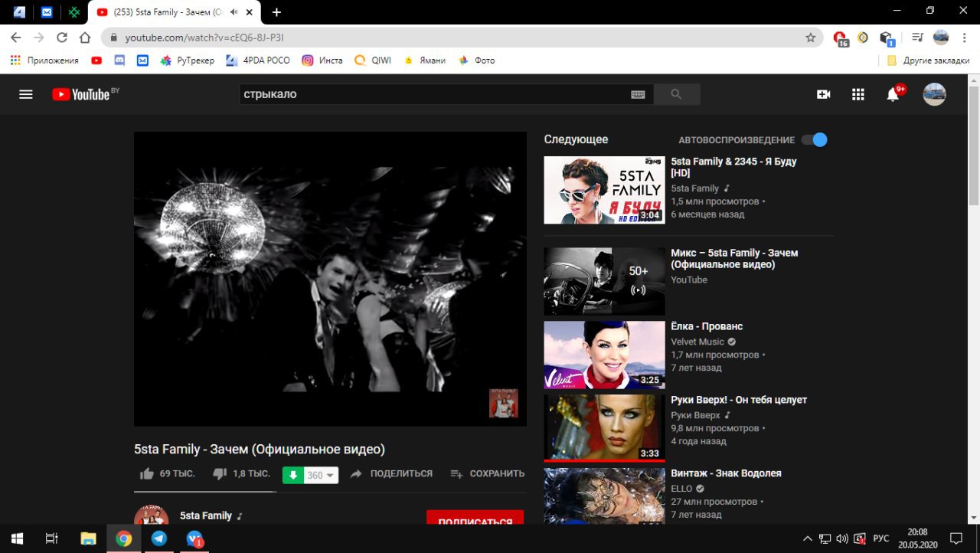This screenshot has width=980, height=553.
Task: Open Винтаж - Знак Водолея video
Action: click(726, 473)
